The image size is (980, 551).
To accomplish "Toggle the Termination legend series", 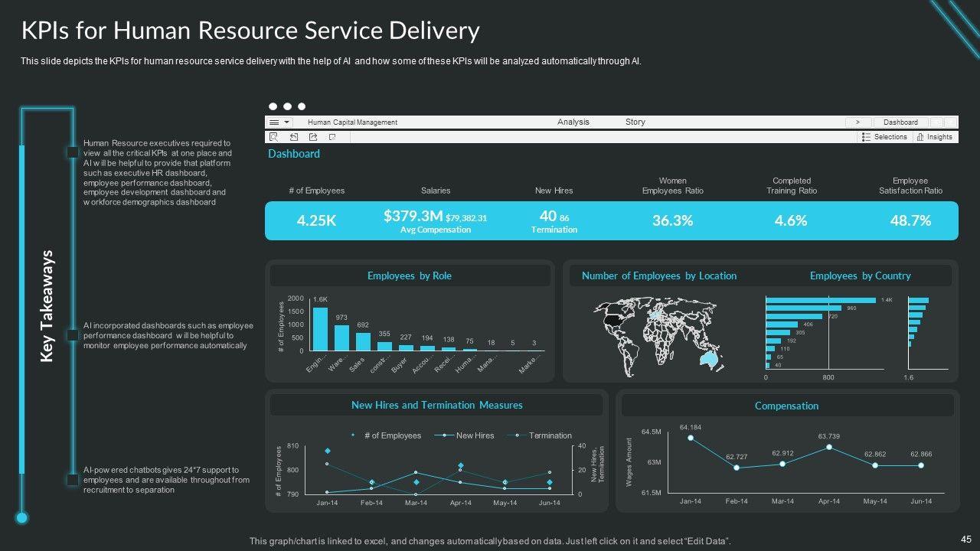I will [544, 435].
